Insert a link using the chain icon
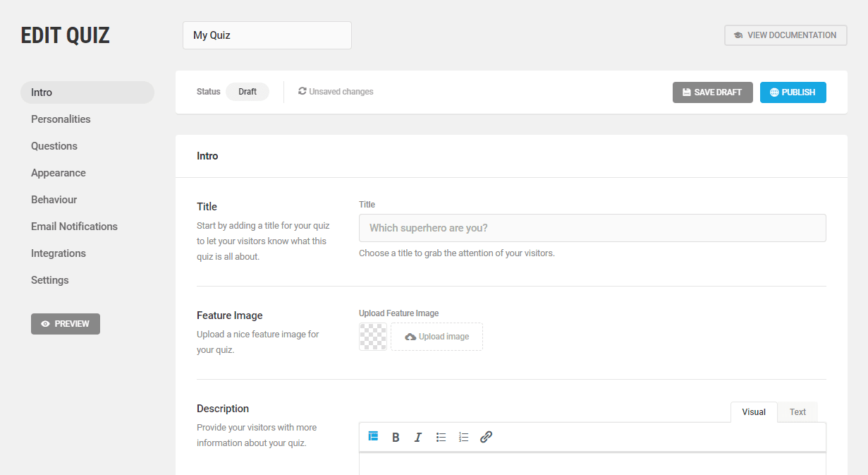 point(486,437)
